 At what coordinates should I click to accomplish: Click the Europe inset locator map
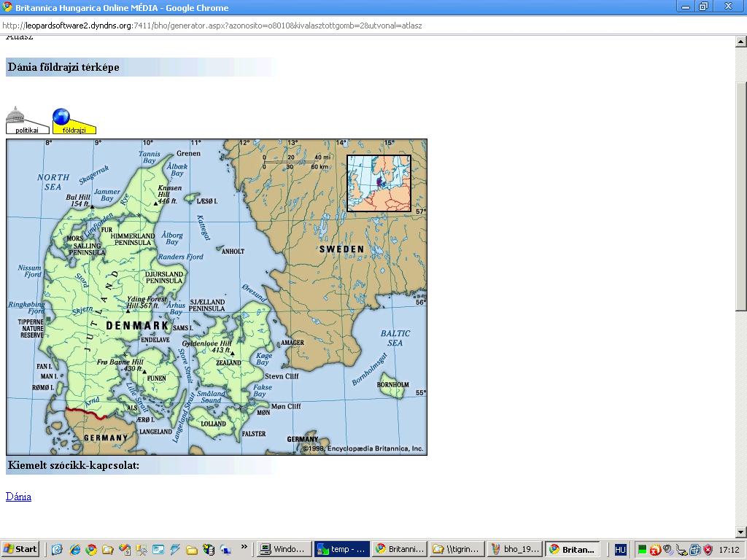click(x=379, y=183)
